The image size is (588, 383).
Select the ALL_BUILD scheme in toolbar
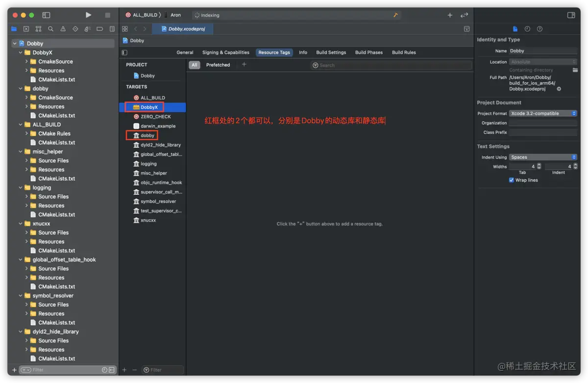(x=141, y=15)
